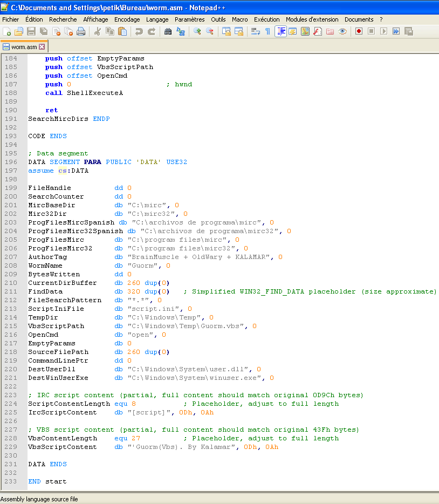
Task: Click line number 196 in the margin
Action: pos(11,162)
